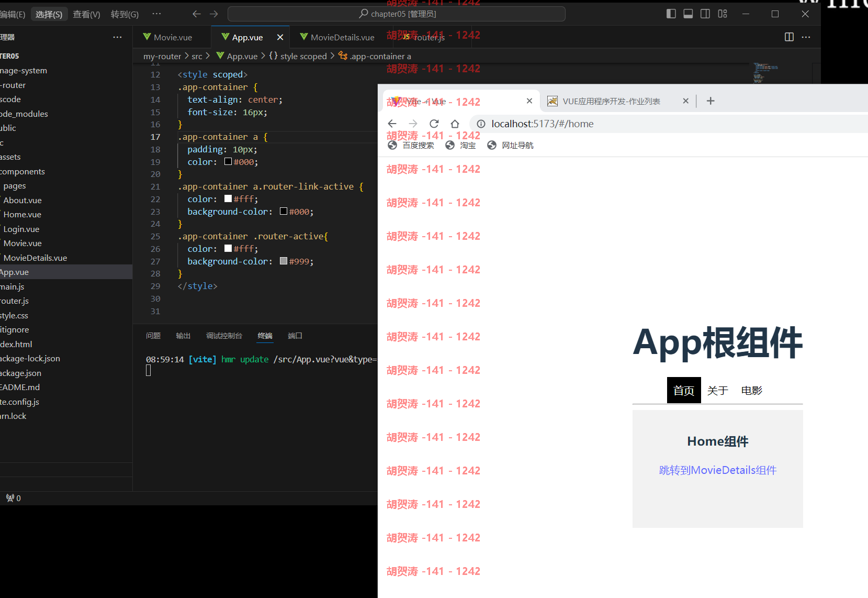
Task: Go to the browser home page
Action: coord(455,124)
